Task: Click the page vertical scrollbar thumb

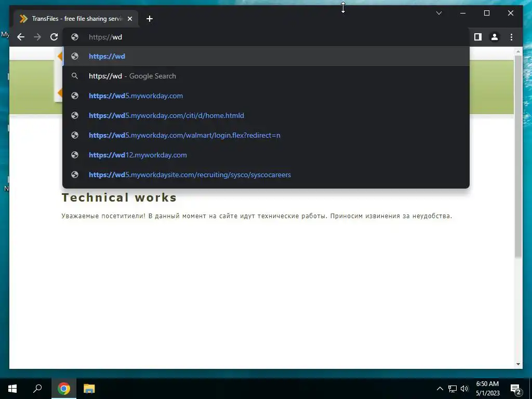Action: pos(518,156)
